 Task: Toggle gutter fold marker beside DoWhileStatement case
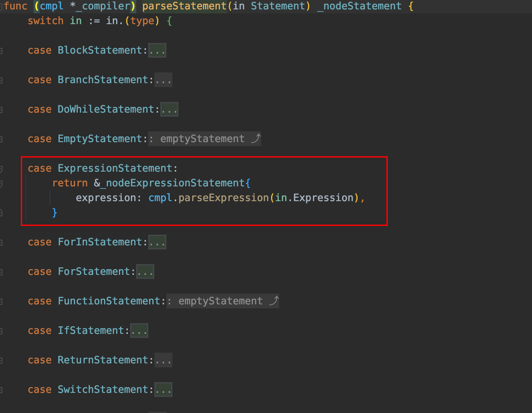click(x=1, y=110)
